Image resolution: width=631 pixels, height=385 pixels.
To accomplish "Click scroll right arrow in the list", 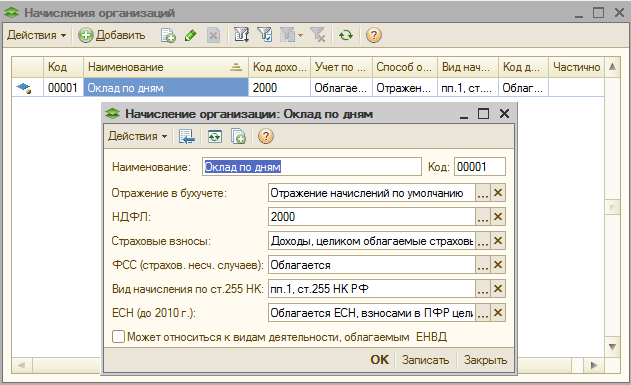I will pos(594,365).
